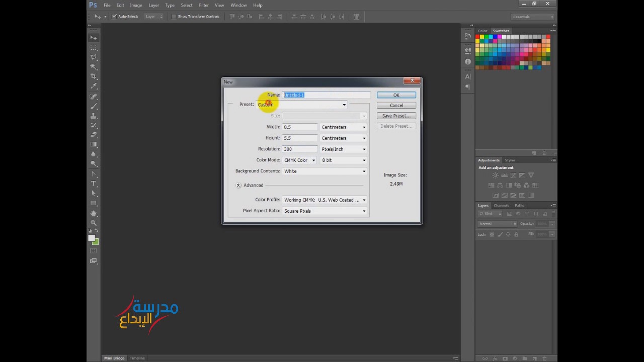Click the Quick Mask mode icon

(x=94, y=251)
